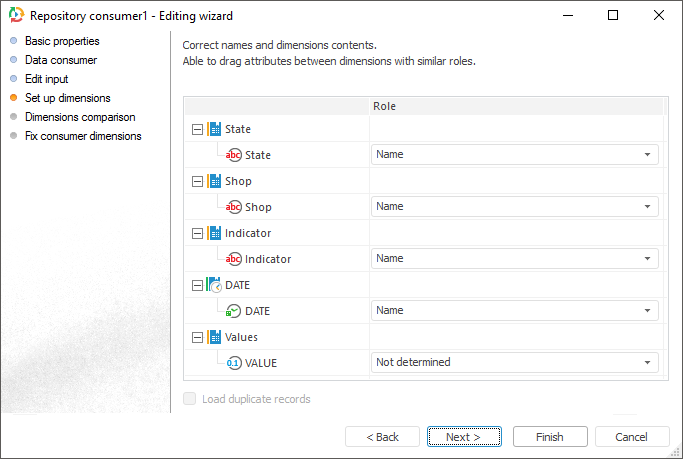
Task: Click the Shop dimension table icon
Action: tap(215, 181)
